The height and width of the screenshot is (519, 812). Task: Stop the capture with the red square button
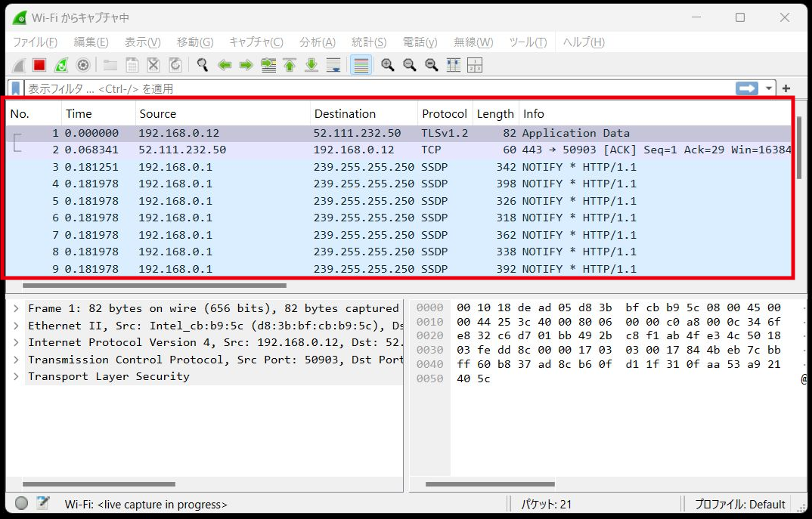(39, 65)
